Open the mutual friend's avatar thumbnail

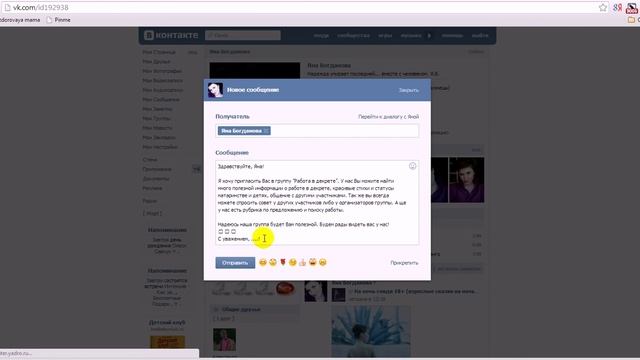click(224, 340)
